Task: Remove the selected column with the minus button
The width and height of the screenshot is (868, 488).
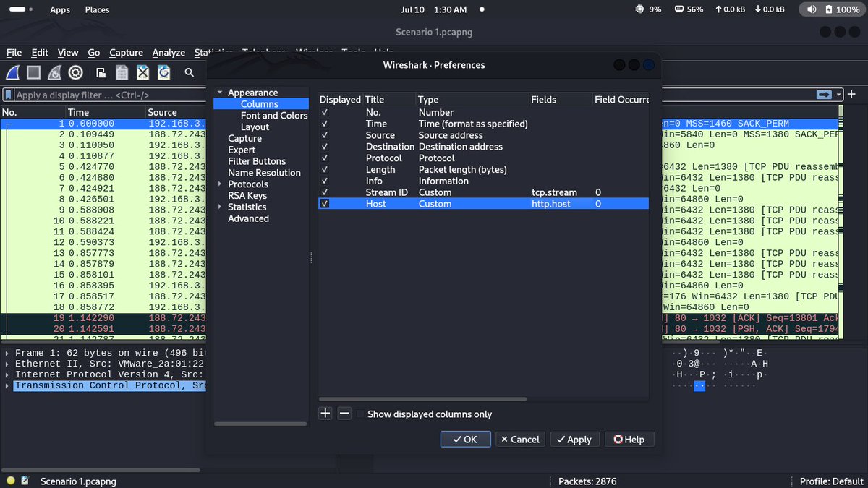Action: [x=344, y=414]
